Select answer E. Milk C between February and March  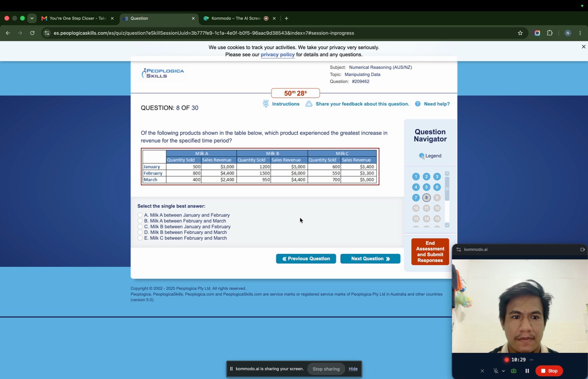tap(140, 238)
